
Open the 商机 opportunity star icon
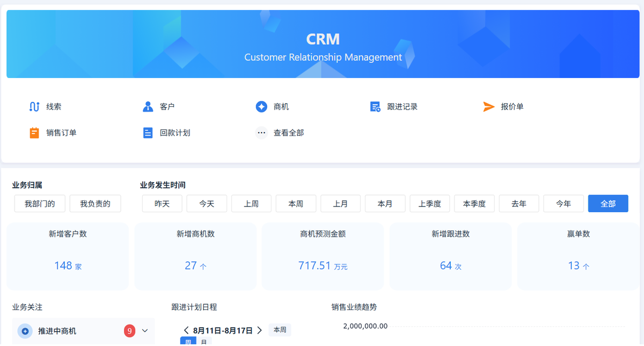[261, 106]
